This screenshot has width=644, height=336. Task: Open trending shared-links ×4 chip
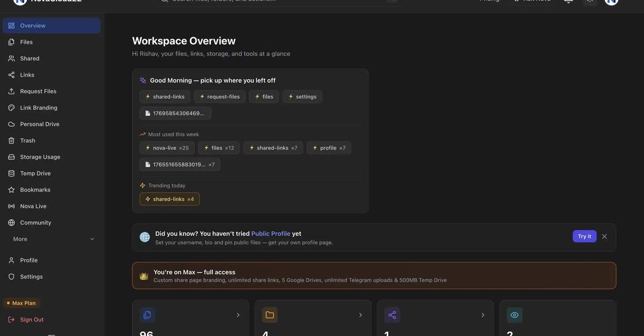(x=170, y=199)
